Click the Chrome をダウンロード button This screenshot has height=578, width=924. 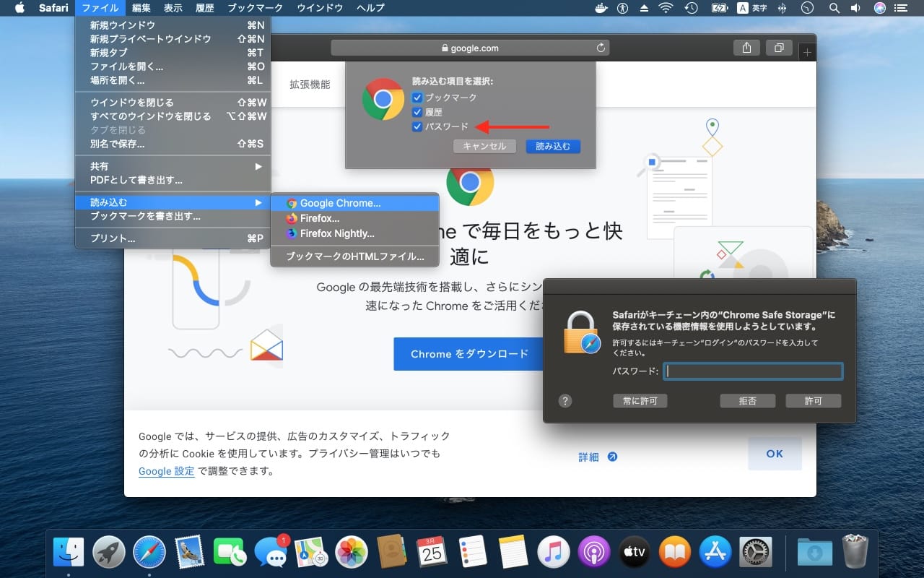(469, 354)
